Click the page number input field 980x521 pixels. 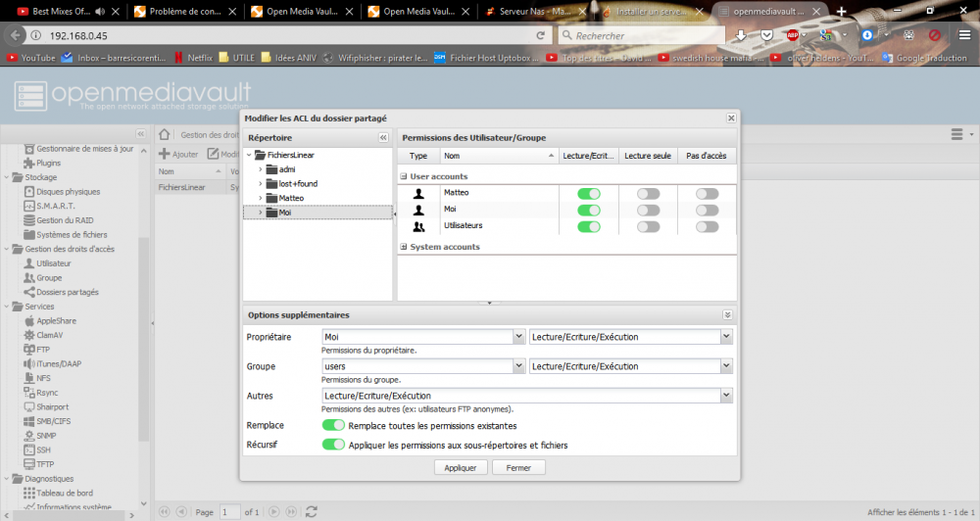coord(229,512)
